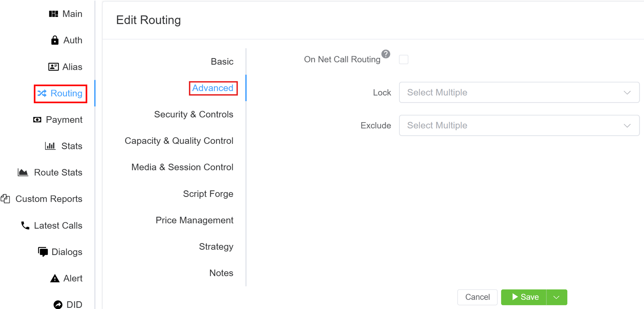The height and width of the screenshot is (309, 644).
Task: Open the Lock multi-select dropdown
Action: pos(519,93)
